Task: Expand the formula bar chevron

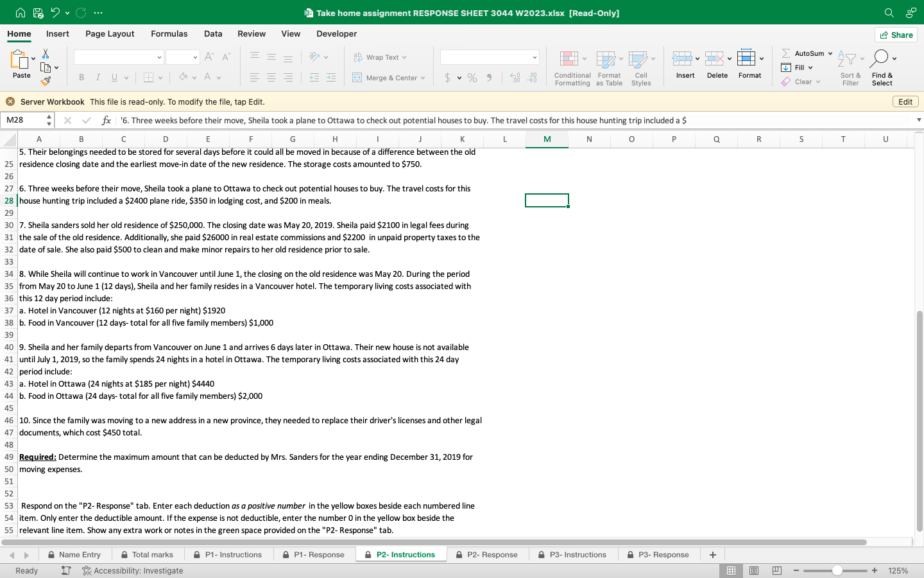Action: 918,120
